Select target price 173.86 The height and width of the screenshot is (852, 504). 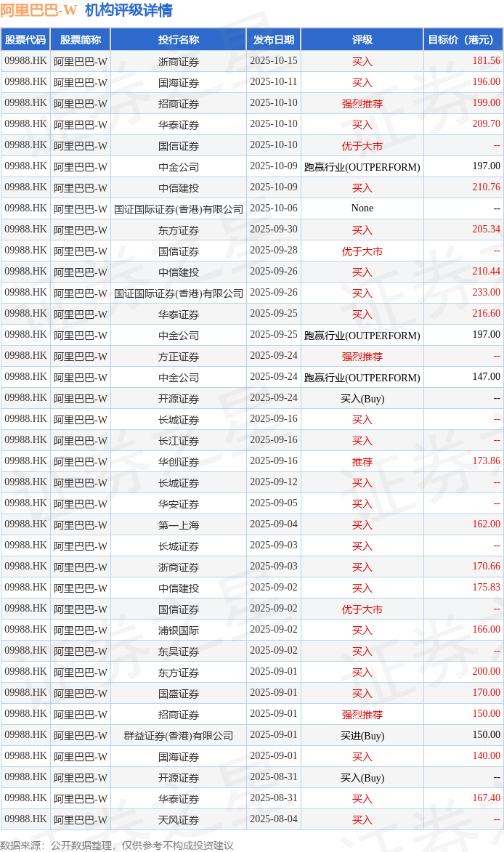pyautogui.click(x=486, y=461)
